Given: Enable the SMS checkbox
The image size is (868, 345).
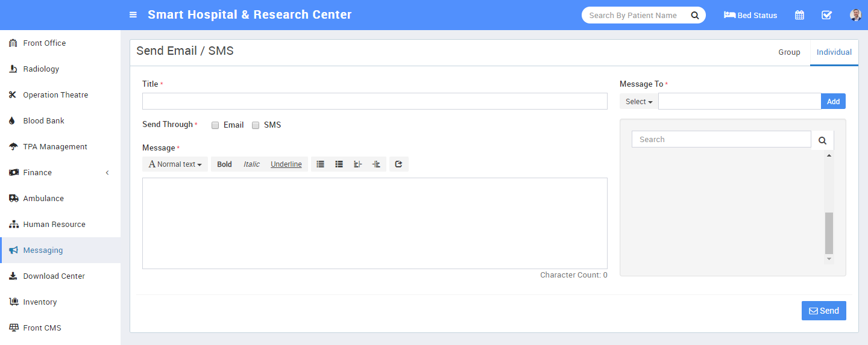Looking at the screenshot, I should tap(256, 125).
